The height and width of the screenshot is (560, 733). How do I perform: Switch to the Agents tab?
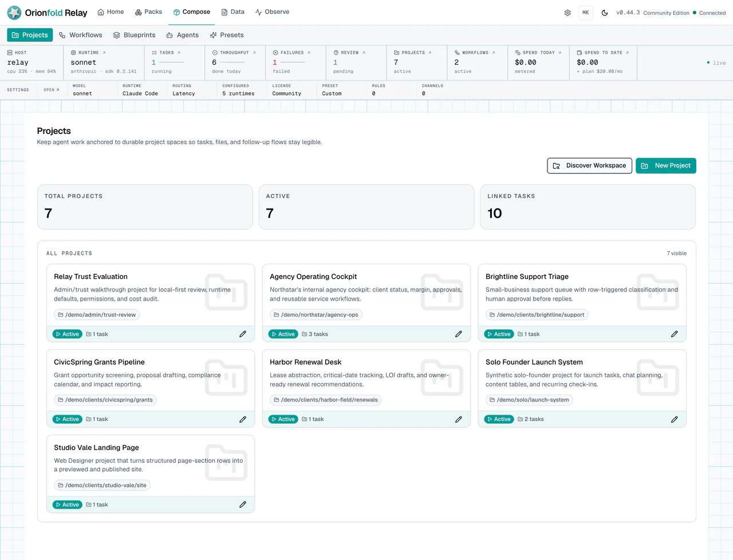click(x=182, y=35)
